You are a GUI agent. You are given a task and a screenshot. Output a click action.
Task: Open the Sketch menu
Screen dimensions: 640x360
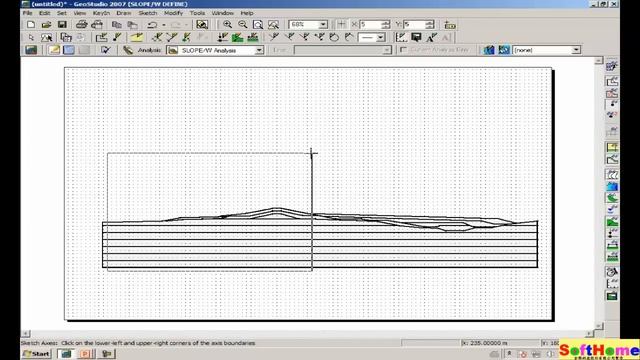pos(147,13)
